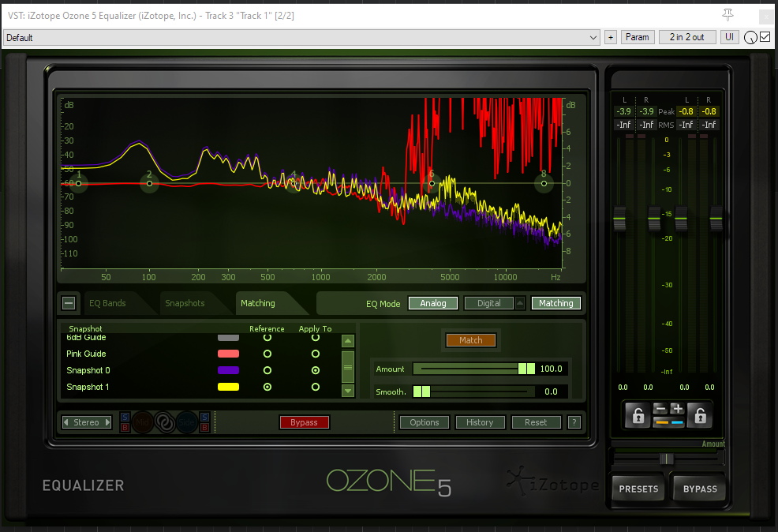Click the snapshot list up arrow
The image size is (778, 532).
point(348,341)
